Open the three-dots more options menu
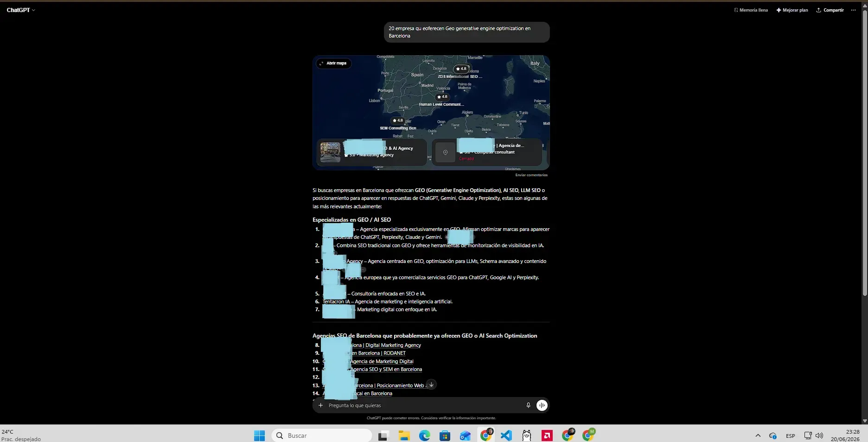Viewport: 868px width, 442px height. pos(853,10)
